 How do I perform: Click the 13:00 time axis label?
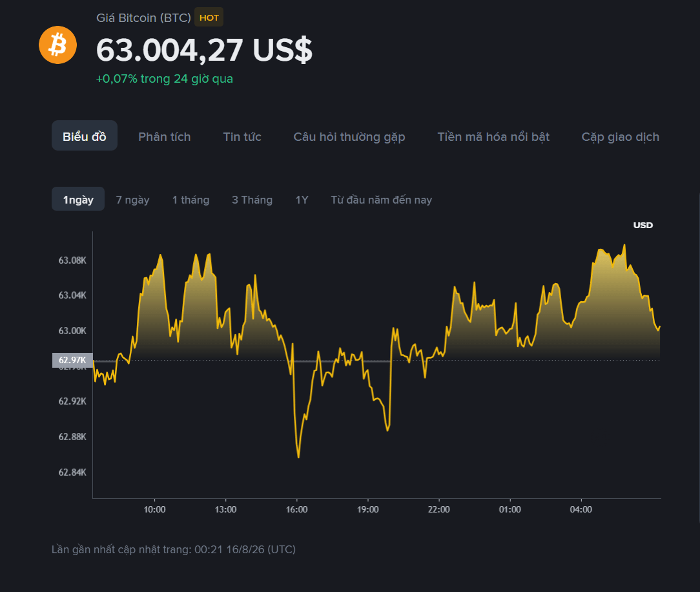[225, 509]
